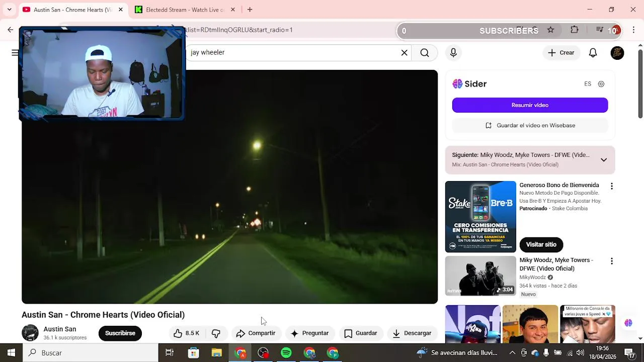Open the Chrome extensions puzzle icon
644x362 pixels.
(575, 30)
